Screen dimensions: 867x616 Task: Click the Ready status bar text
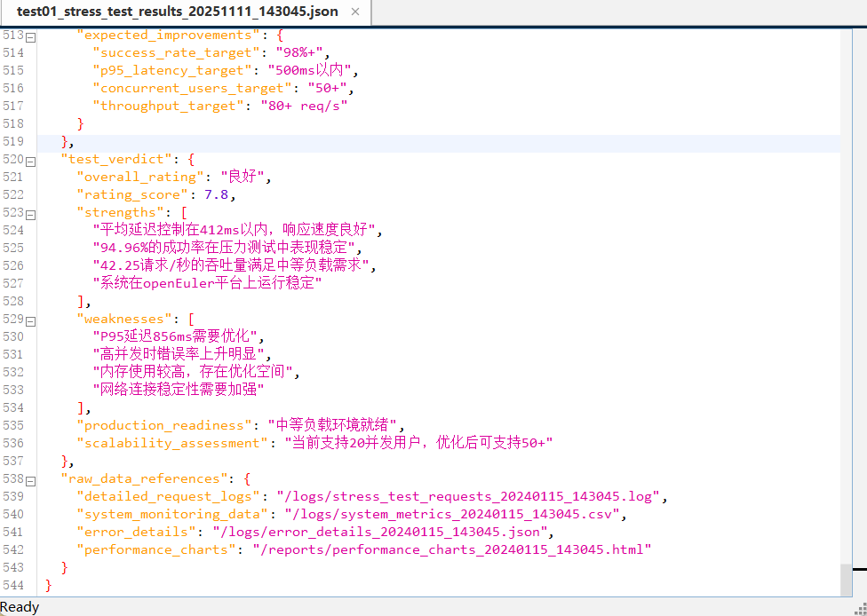click(x=20, y=607)
